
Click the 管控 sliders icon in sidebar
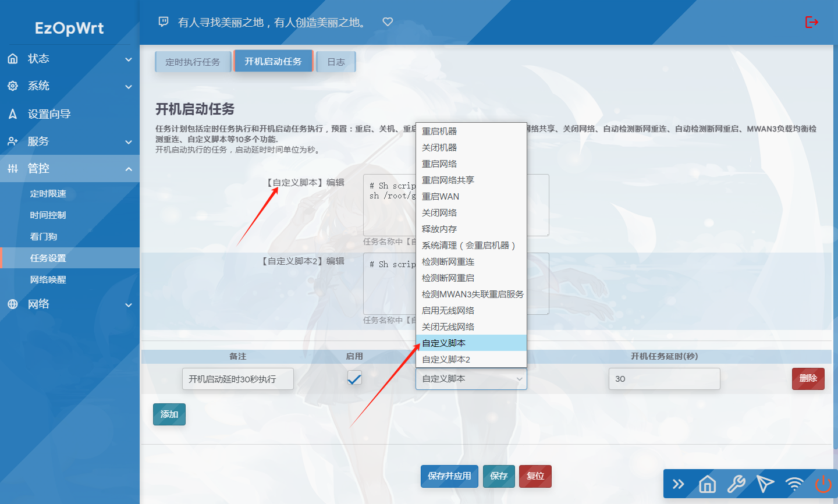pyautogui.click(x=13, y=169)
